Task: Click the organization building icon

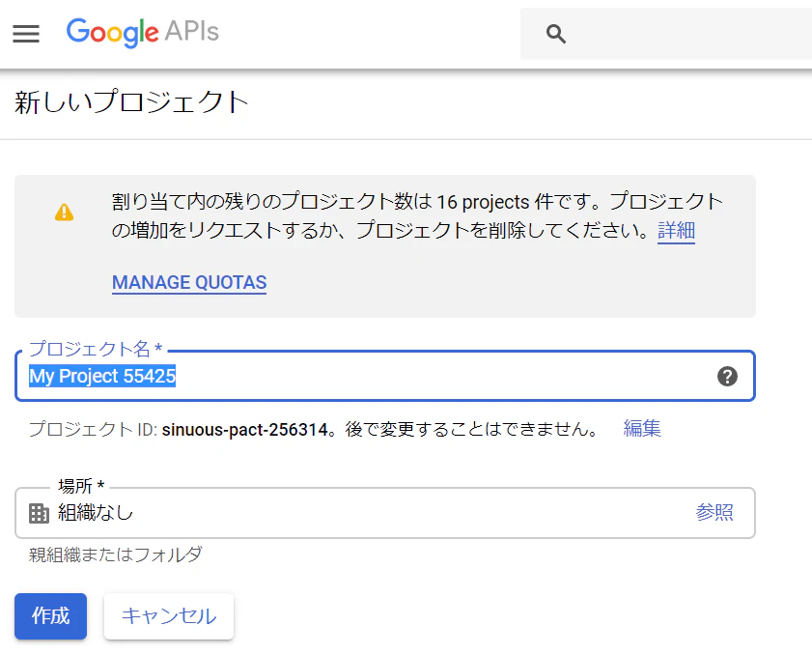Action: pos(39,513)
